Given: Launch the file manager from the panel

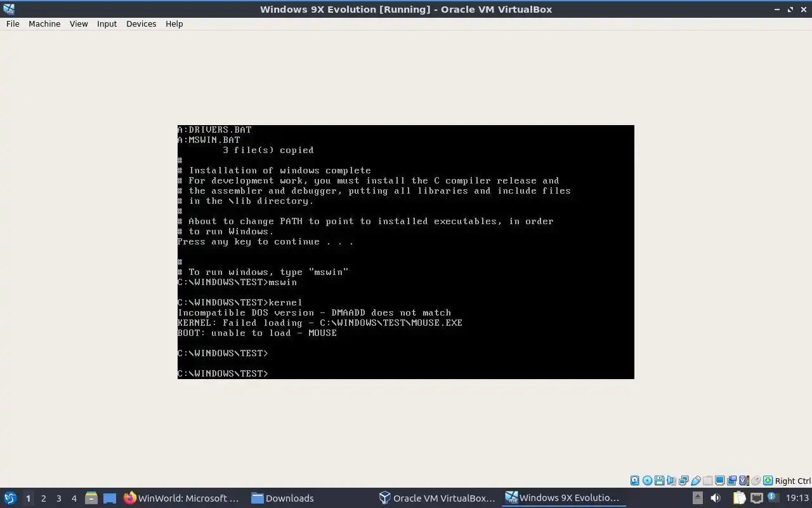Looking at the screenshot, I should pyautogui.click(x=91, y=498).
